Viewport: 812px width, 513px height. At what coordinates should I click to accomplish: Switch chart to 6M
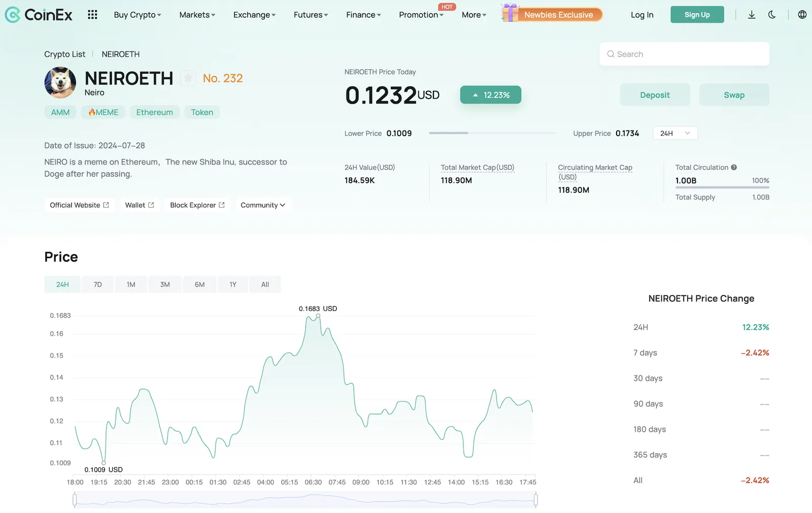pyautogui.click(x=199, y=284)
